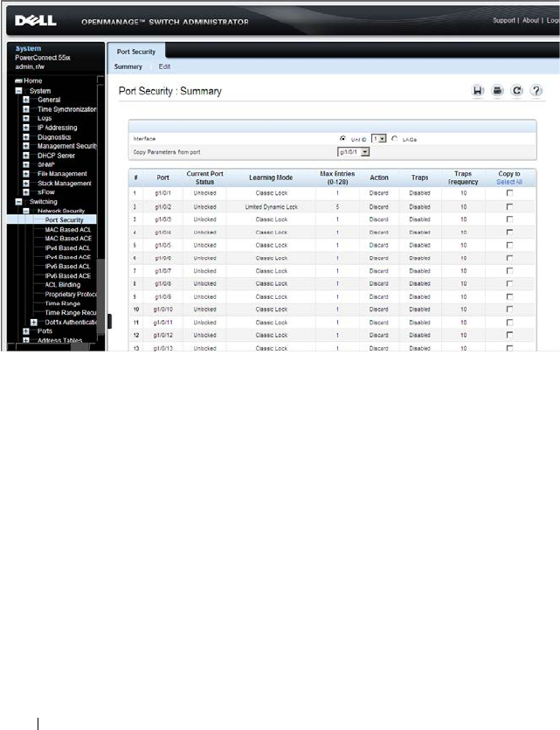Viewport: 560px width, 730px height.
Task: Click the Learning Mode column header
Action: pyautogui.click(x=271, y=177)
